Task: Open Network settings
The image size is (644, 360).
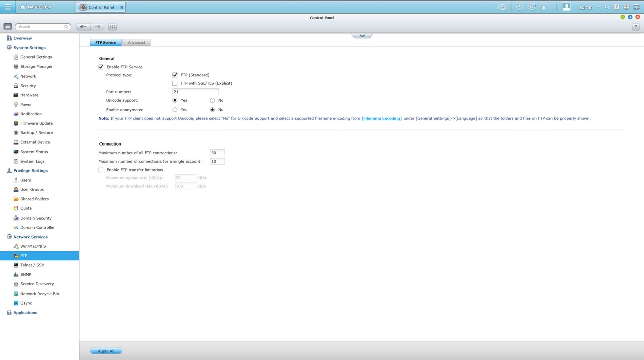Action: pos(28,76)
